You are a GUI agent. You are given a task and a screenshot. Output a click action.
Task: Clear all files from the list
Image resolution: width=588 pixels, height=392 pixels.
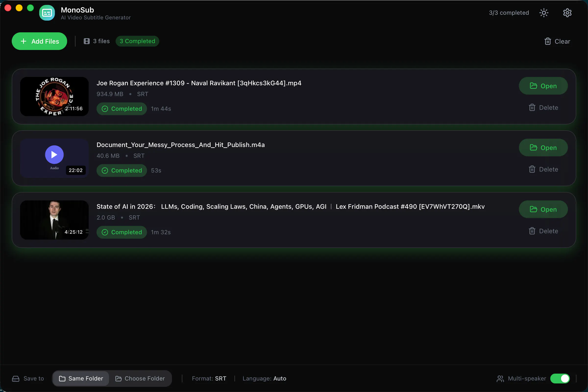pos(557,41)
